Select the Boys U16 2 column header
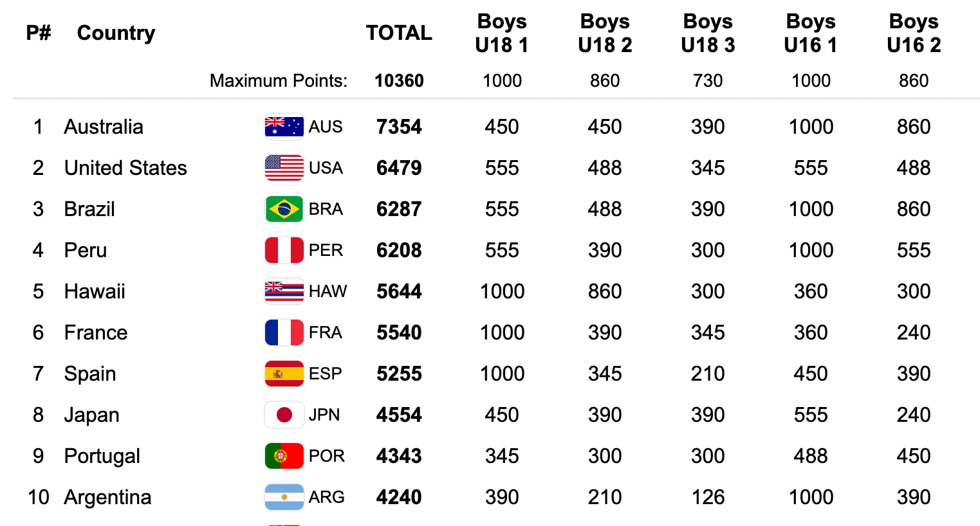The width and height of the screenshot is (980, 526). pos(914,33)
